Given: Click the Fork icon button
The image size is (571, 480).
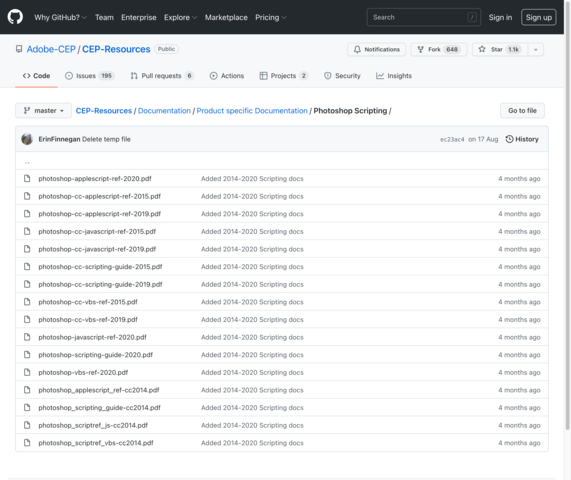Looking at the screenshot, I should [x=420, y=49].
